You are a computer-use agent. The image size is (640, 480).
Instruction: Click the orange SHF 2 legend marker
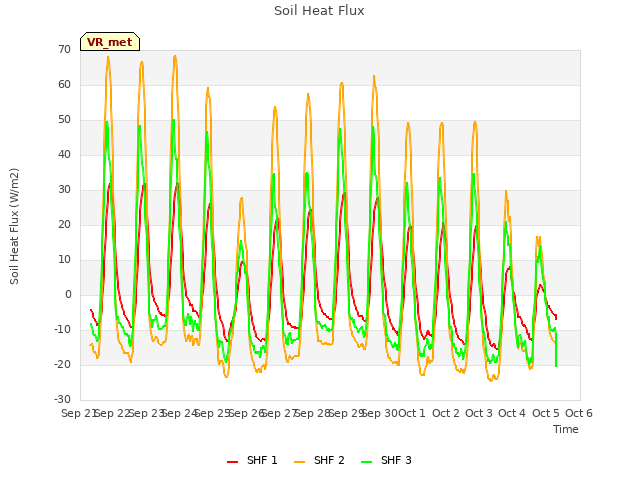coord(299,461)
